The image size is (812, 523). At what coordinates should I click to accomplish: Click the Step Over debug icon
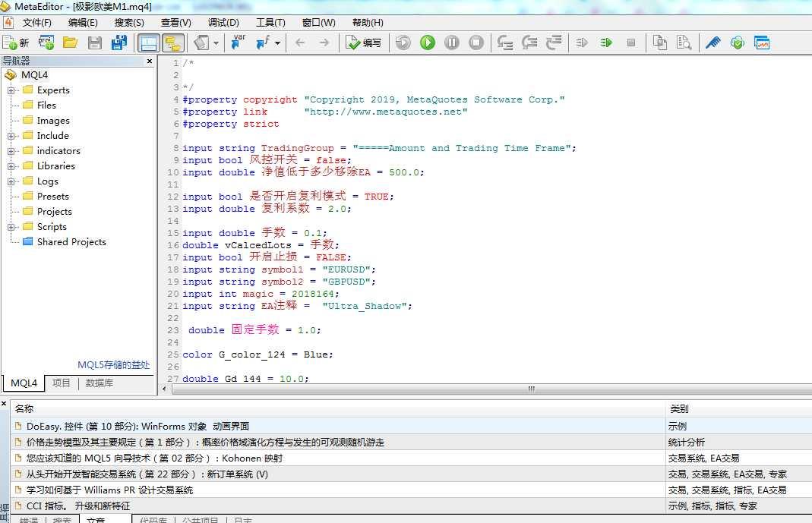(x=529, y=43)
